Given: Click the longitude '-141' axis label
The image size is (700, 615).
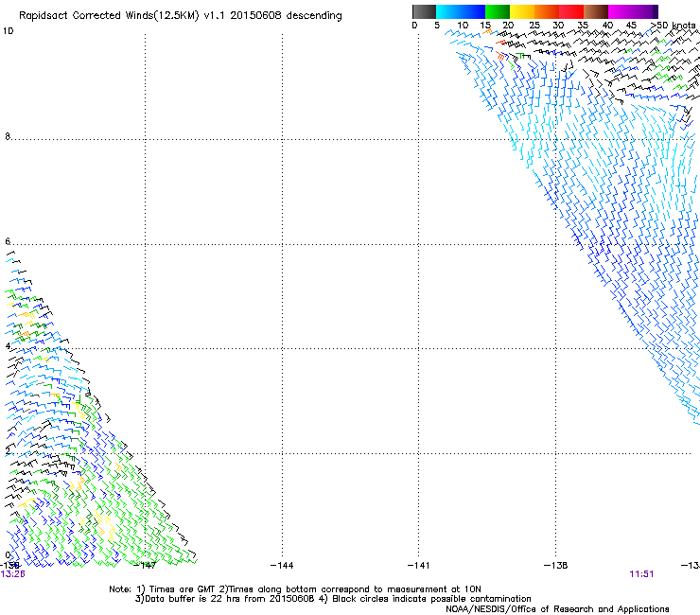Looking at the screenshot, I should (x=419, y=566).
